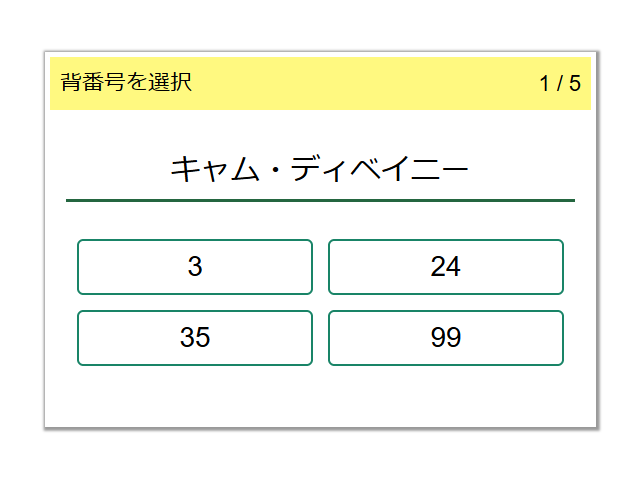Click the quiz prompt text 背番号を選択
640x480 pixels.
pyautogui.click(x=126, y=83)
